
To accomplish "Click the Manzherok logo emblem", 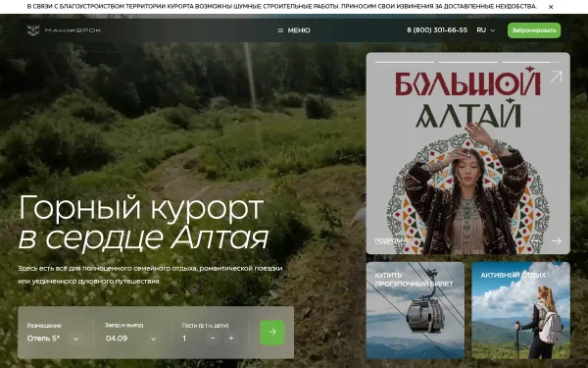I will click(x=33, y=30).
